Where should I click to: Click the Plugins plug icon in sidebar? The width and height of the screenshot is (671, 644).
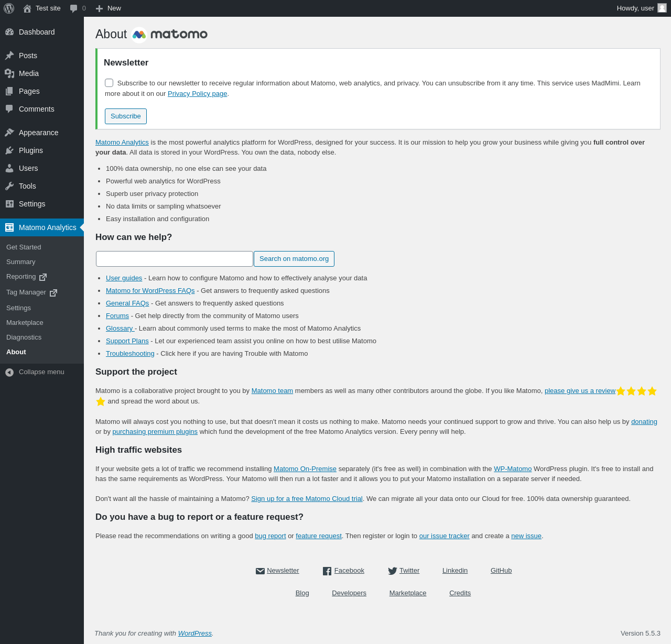(9, 150)
